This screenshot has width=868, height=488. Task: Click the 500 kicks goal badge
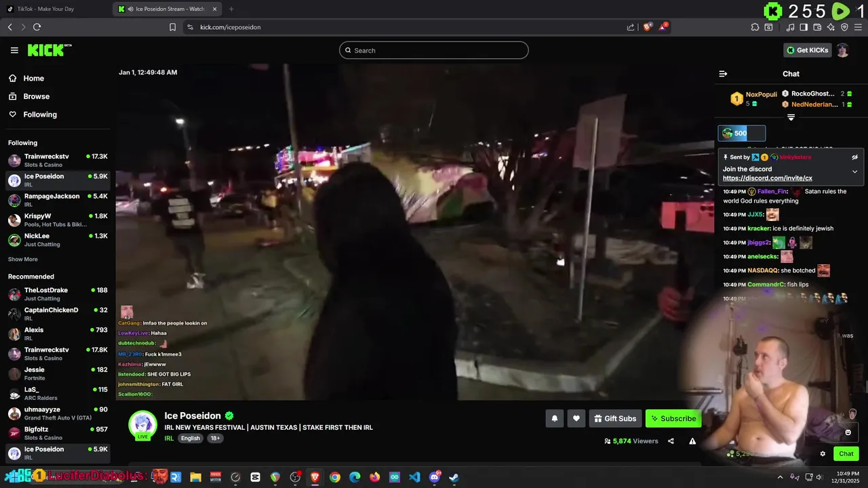742,134
